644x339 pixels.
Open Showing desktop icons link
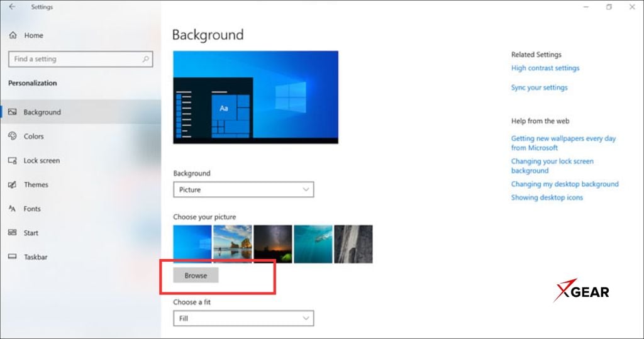(x=547, y=197)
